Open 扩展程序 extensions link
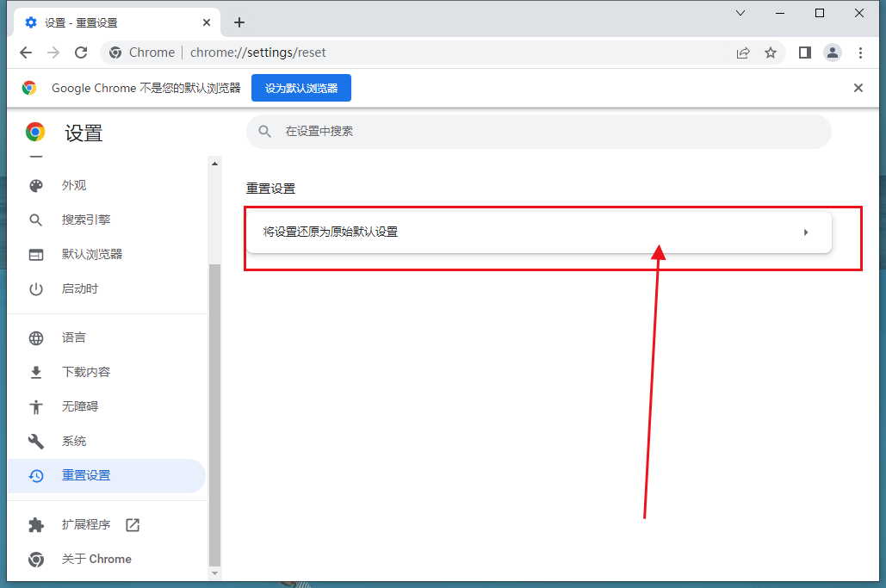The width and height of the screenshot is (886, 588). 106,525
